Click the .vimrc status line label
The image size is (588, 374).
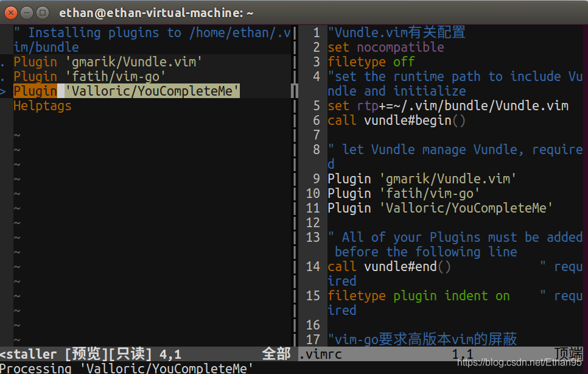coord(321,354)
